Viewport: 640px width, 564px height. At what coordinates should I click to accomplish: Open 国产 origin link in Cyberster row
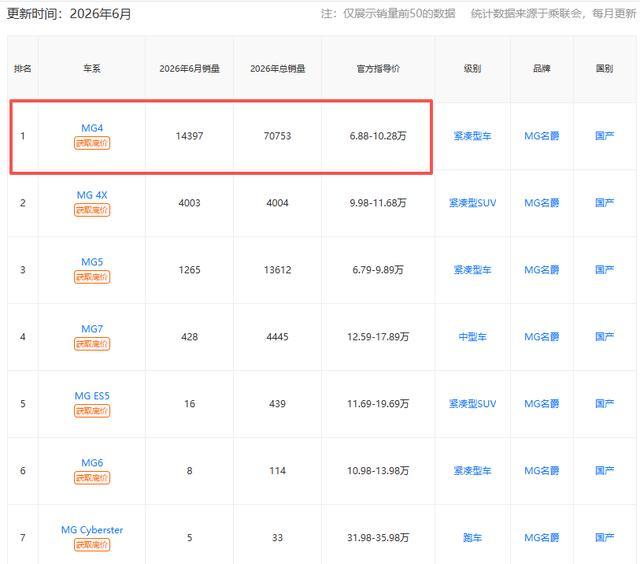pos(604,537)
